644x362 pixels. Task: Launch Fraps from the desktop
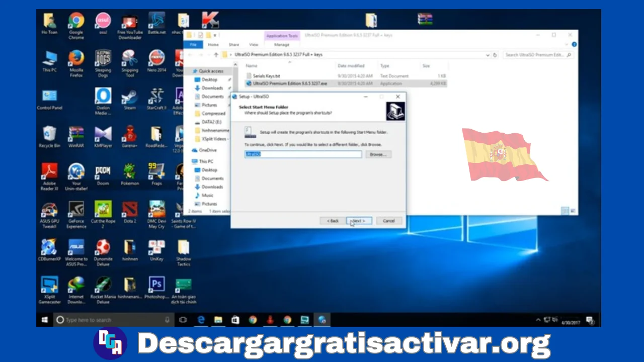(x=156, y=174)
